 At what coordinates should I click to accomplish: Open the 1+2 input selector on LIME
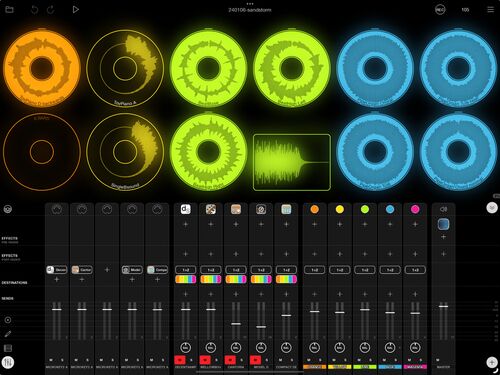click(365, 270)
